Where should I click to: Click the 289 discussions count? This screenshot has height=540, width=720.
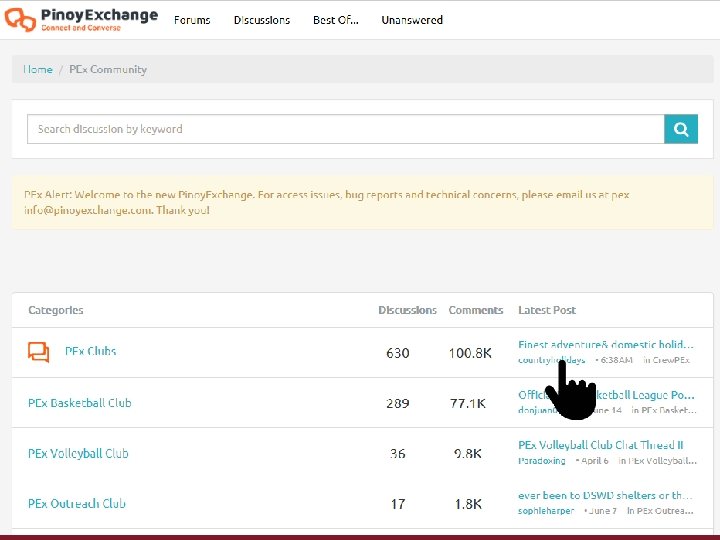(x=398, y=403)
